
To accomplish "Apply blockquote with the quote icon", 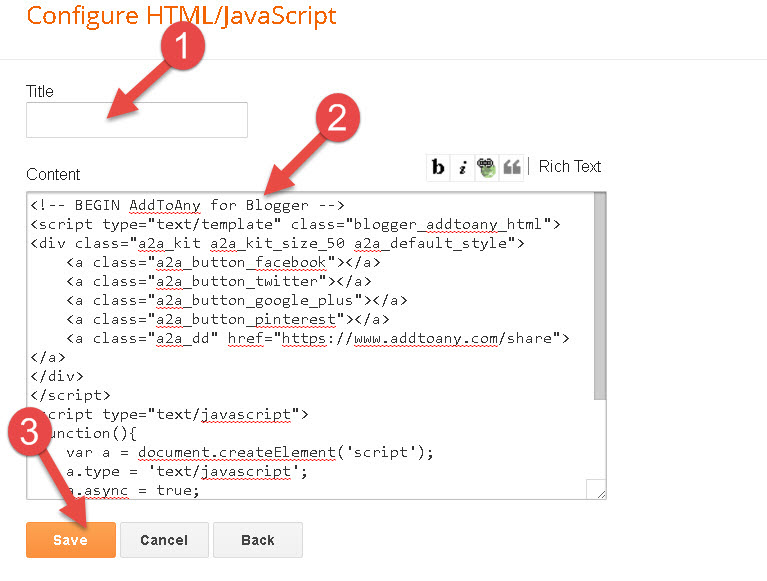I will pos(512,168).
